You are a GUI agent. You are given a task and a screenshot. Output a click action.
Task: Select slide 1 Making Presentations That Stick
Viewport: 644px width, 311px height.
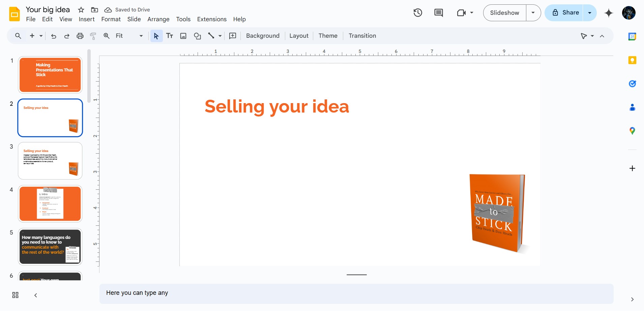pyautogui.click(x=50, y=75)
